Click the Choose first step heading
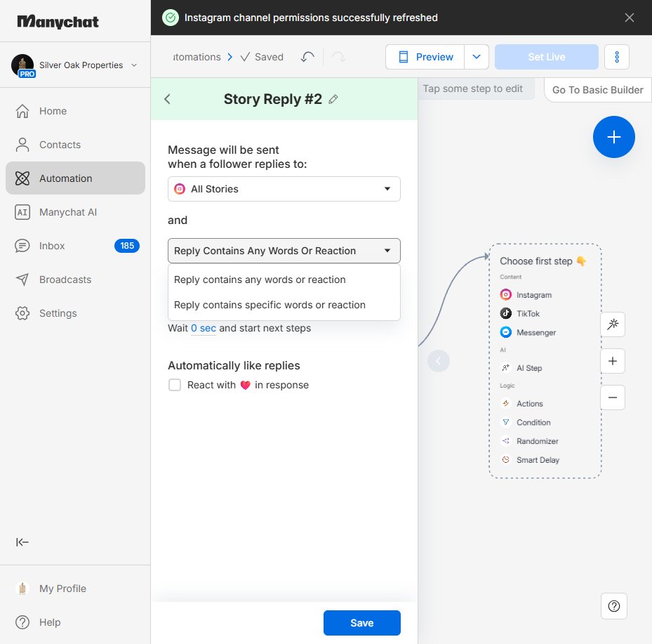The height and width of the screenshot is (644, 652). click(543, 261)
